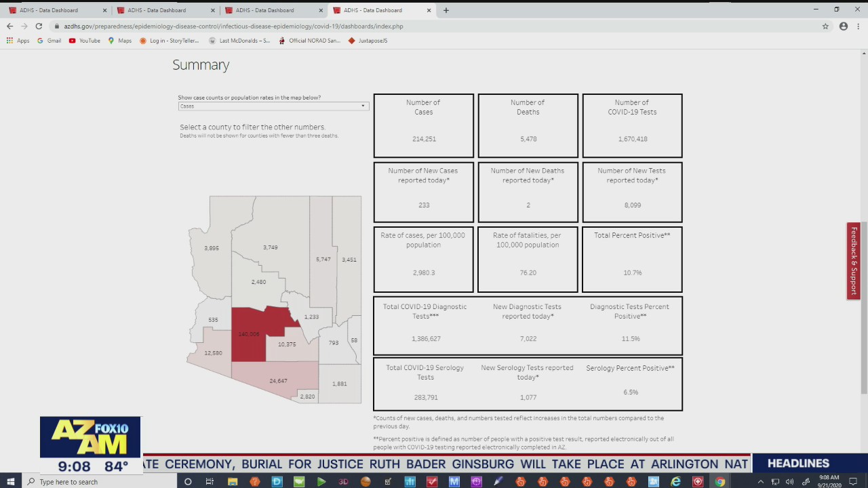Click the Number of Deaths tile
Image resolution: width=868 pixels, height=488 pixels.
pyautogui.click(x=528, y=125)
